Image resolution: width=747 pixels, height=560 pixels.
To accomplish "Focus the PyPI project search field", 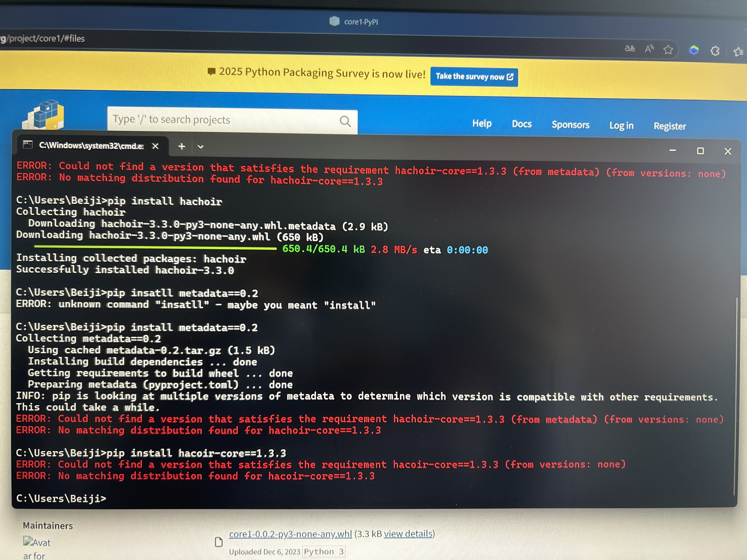I will [x=232, y=121].
